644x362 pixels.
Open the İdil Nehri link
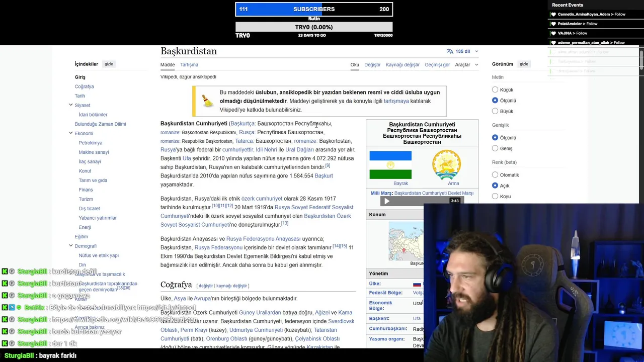pos(266,150)
